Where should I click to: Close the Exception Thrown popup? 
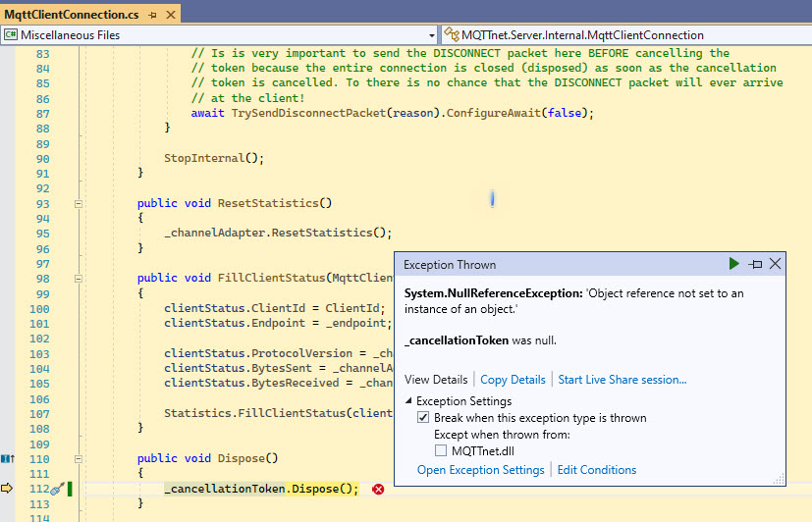pyautogui.click(x=775, y=264)
